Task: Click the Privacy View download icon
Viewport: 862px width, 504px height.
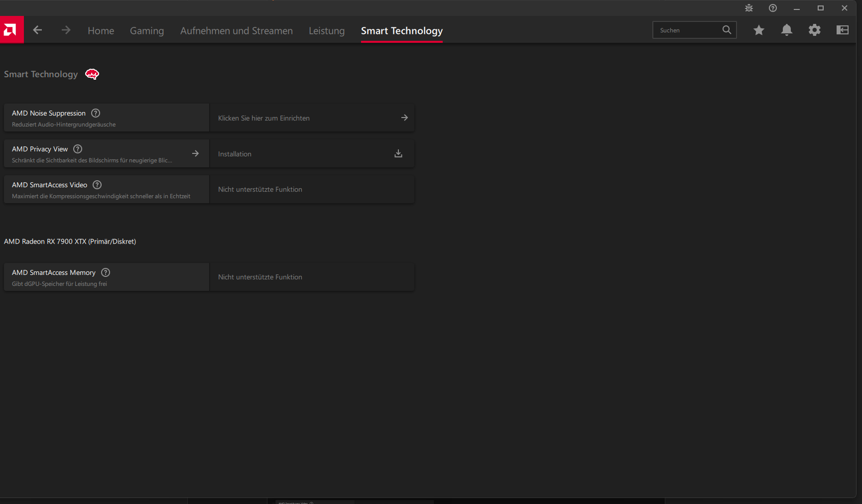Action: (398, 153)
